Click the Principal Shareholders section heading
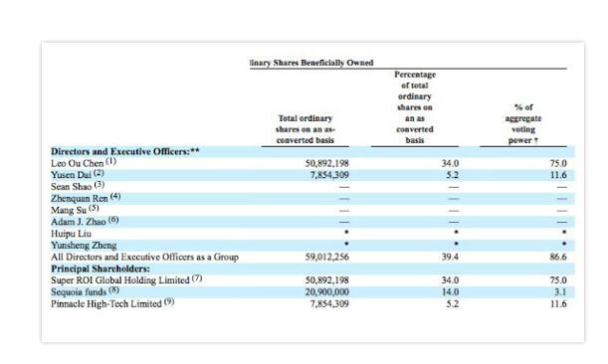 click(x=101, y=269)
